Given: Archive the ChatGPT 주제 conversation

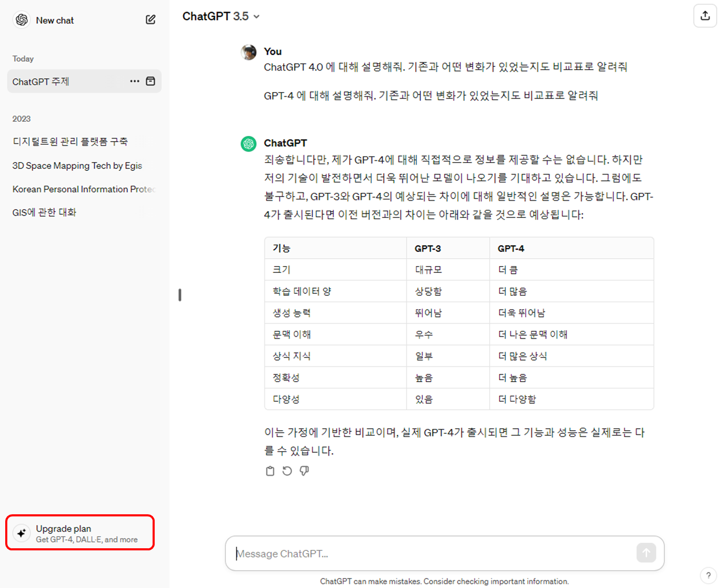Looking at the screenshot, I should 150,81.
